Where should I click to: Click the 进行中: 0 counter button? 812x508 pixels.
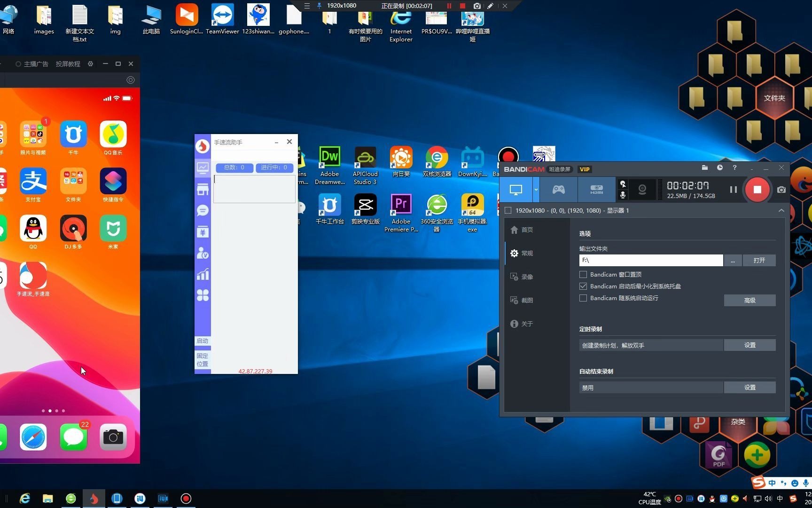[x=274, y=167]
